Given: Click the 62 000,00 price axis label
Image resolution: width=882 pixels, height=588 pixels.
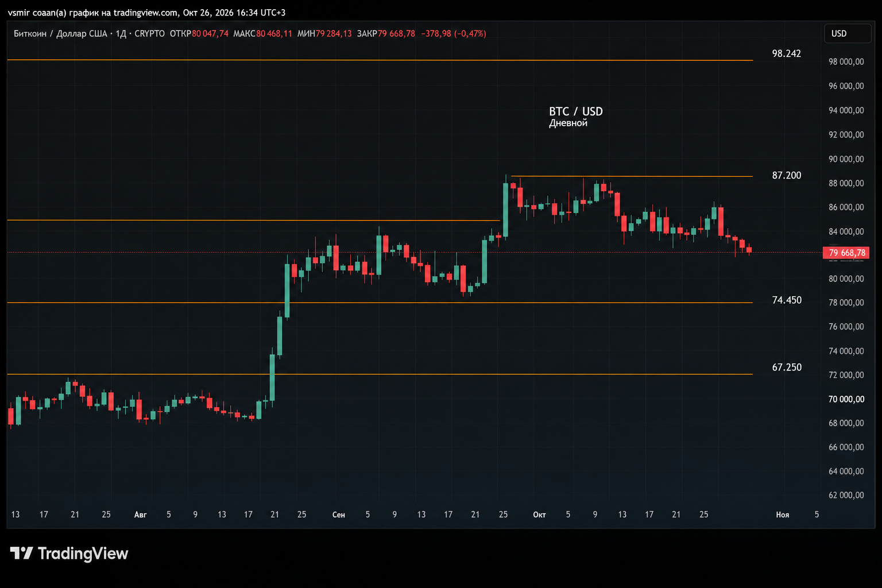Looking at the screenshot, I should click(846, 495).
